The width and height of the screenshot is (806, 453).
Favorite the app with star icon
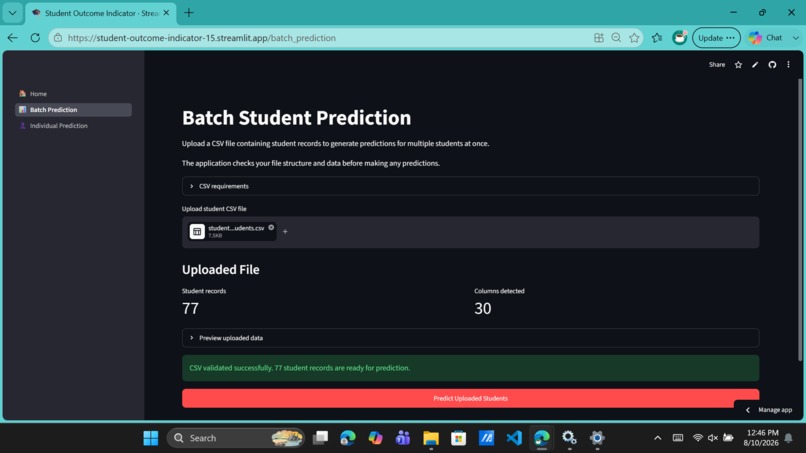(x=738, y=65)
